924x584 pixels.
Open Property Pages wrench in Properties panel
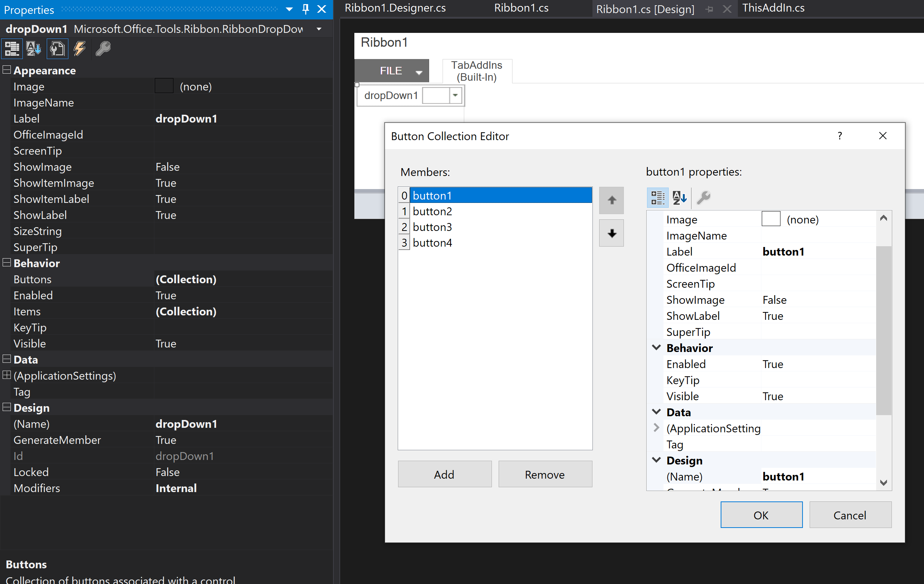pos(102,49)
